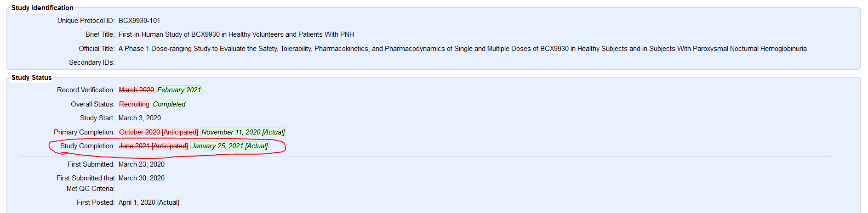This screenshot has height=213, width=868.
Task: Click the struck-through October 2020 [Anticipated] date
Action: (x=159, y=132)
